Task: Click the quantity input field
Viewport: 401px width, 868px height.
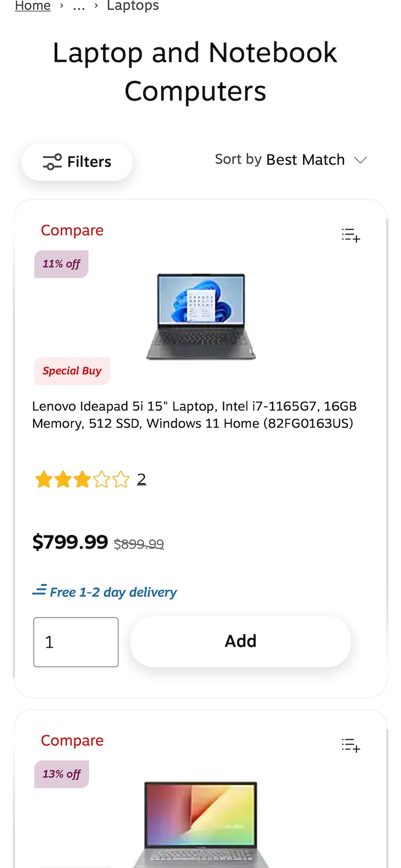Action: tap(76, 642)
